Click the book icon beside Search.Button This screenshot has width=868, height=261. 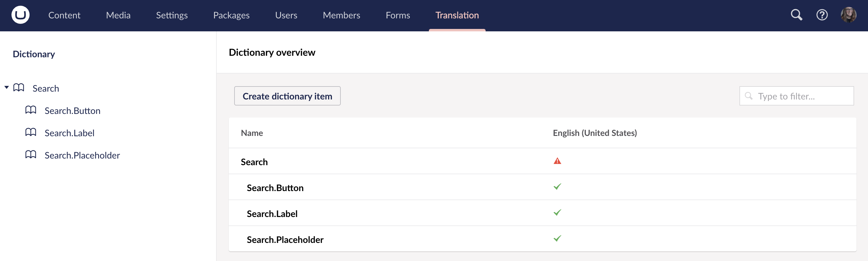point(31,110)
